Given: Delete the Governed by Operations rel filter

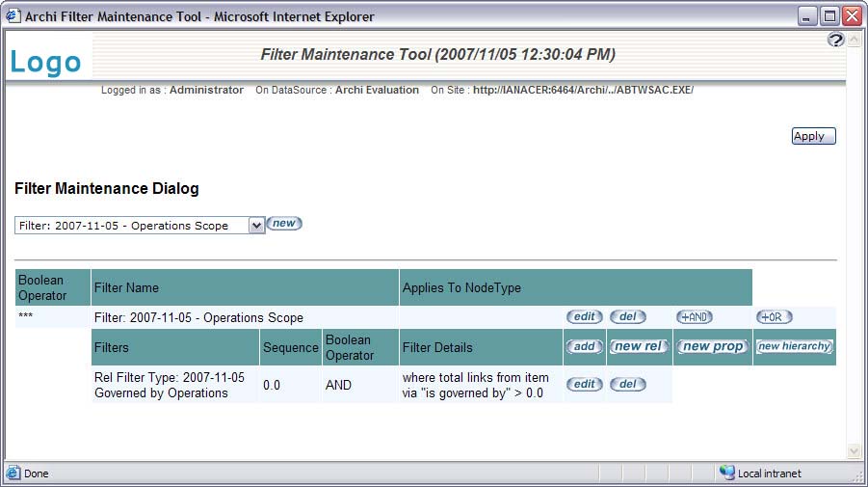Looking at the screenshot, I should coord(627,384).
